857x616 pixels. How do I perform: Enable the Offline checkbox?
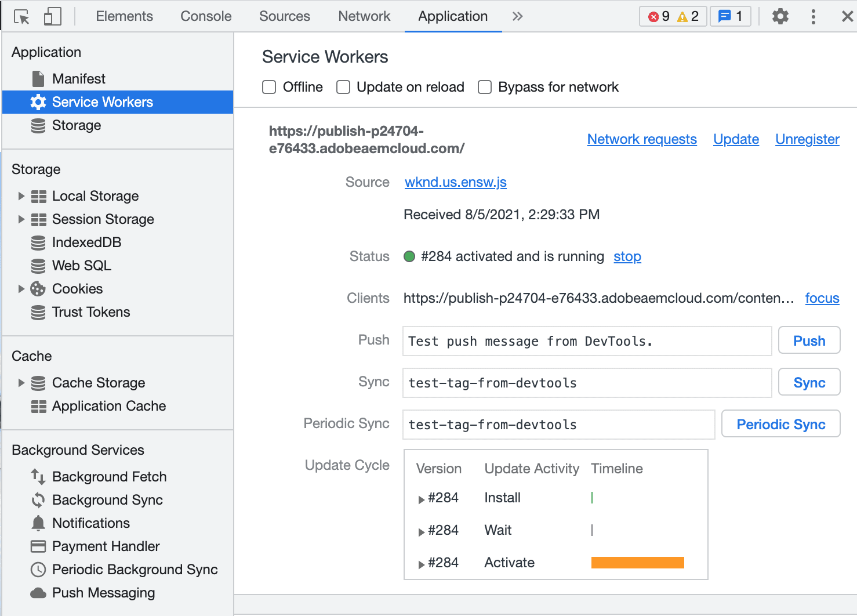tap(269, 86)
